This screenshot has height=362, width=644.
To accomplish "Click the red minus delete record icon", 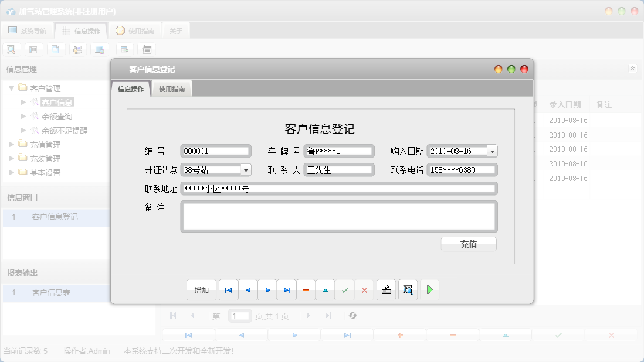I will click(306, 290).
